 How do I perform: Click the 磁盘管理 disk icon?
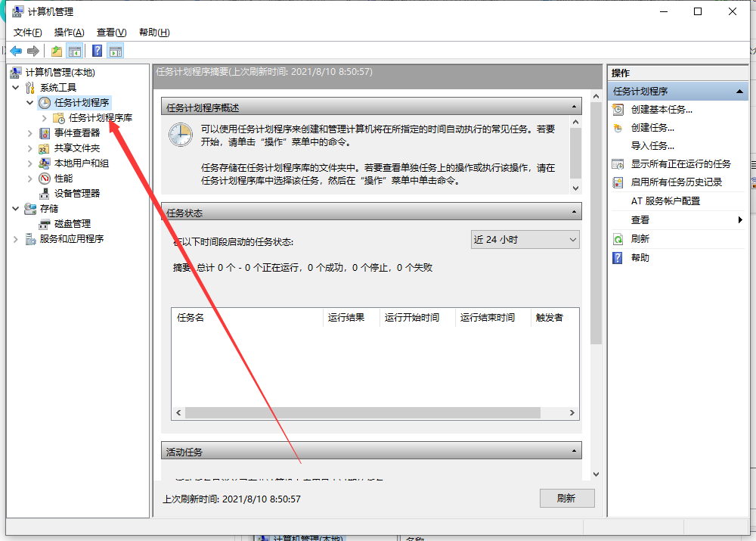point(45,224)
